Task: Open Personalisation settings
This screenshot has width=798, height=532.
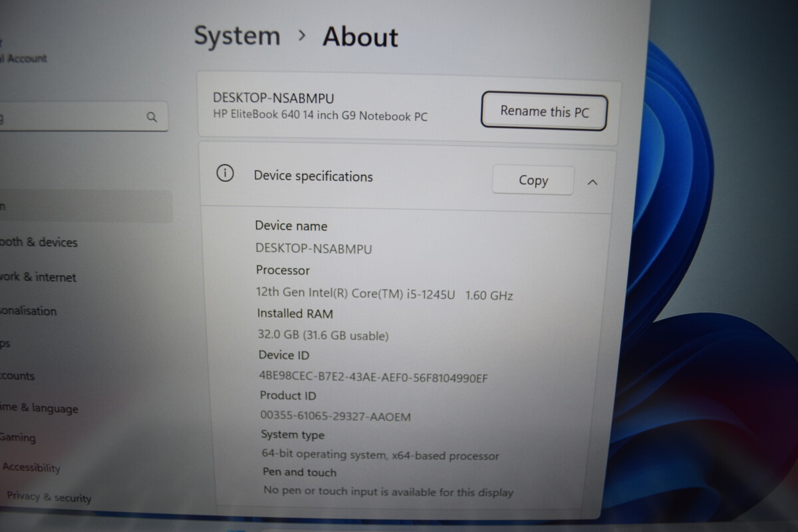Action: click(x=29, y=311)
